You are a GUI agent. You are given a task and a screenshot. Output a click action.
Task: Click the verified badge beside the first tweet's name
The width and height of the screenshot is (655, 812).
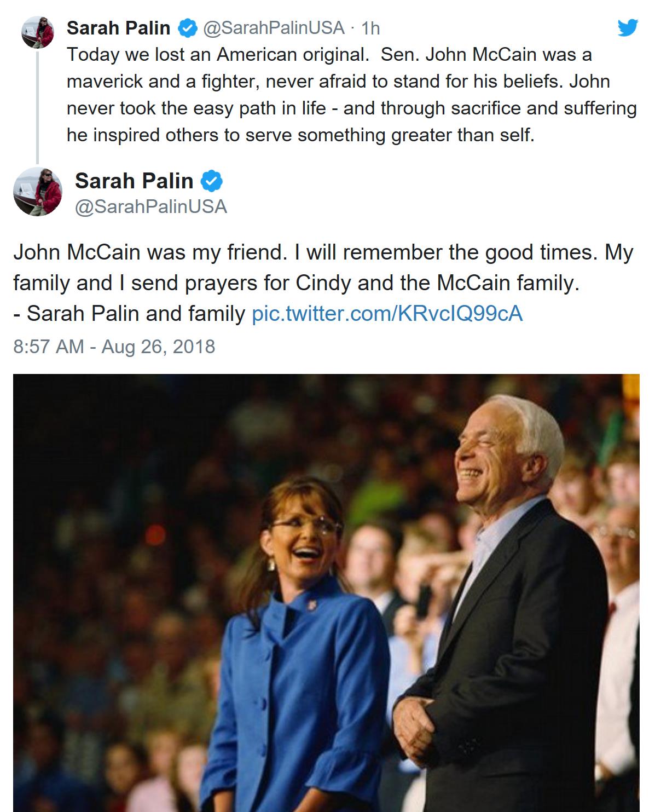[x=188, y=27]
